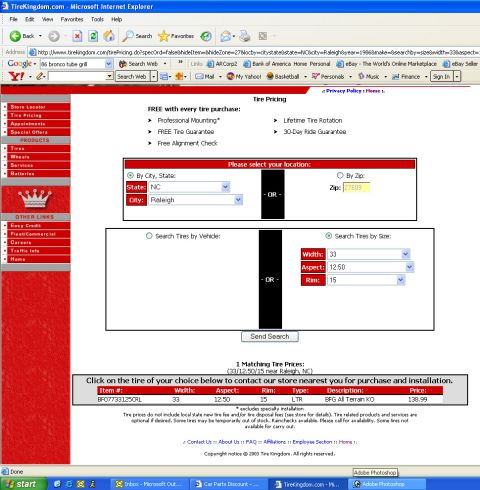The width and height of the screenshot is (480, 490).
Task: Open the Tools menu
Action: coord(97,19)
